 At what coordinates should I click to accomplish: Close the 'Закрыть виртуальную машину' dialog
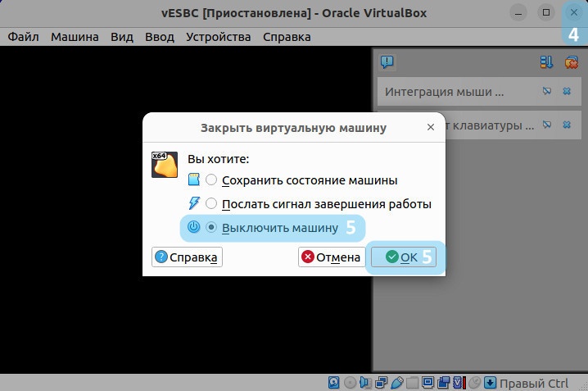point(431,127)
